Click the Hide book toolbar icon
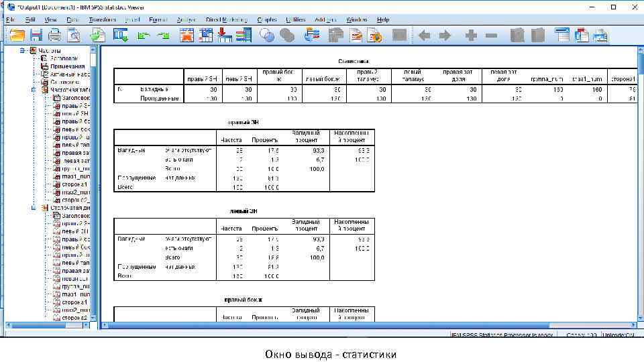644x362 pixels. click(x=537, y=36)
